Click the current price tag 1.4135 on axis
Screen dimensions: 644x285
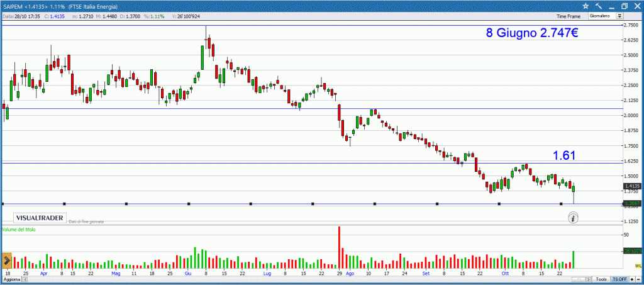(x=631, y=186)
